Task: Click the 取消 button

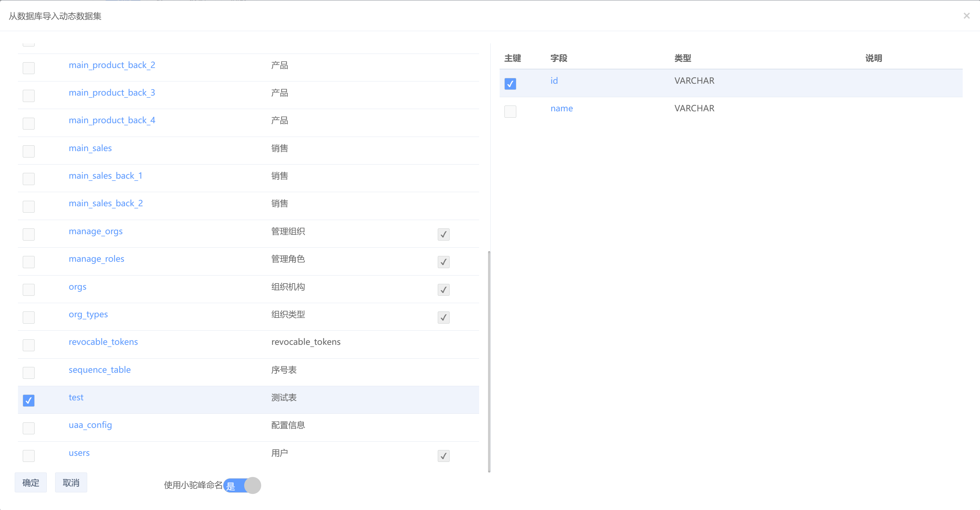Action: coord(71,483)
